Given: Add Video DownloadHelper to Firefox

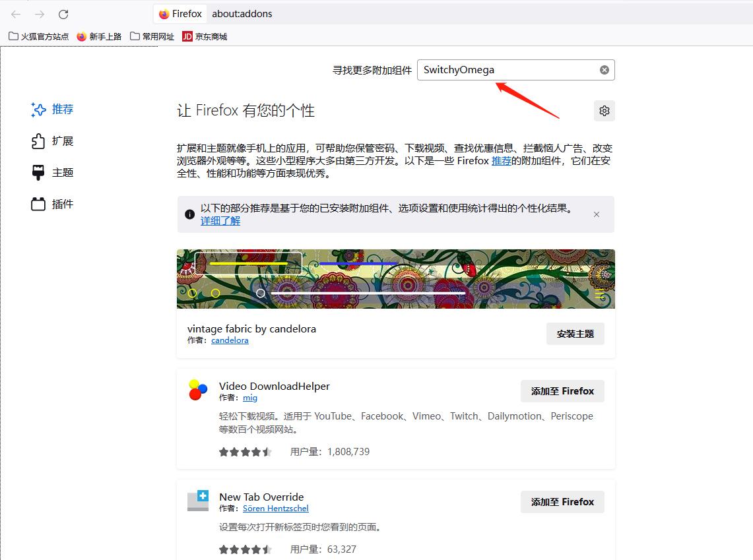Looking at the screenshot, I should (x=562, y=391).
